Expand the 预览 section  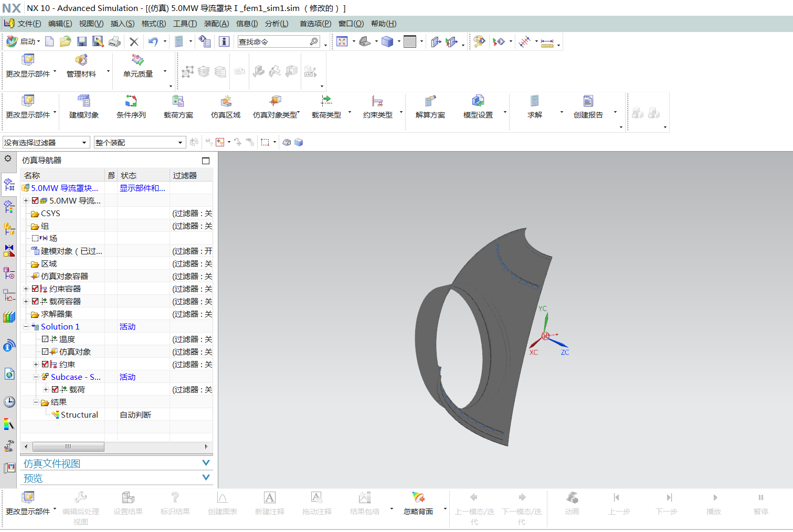(206, 477)
